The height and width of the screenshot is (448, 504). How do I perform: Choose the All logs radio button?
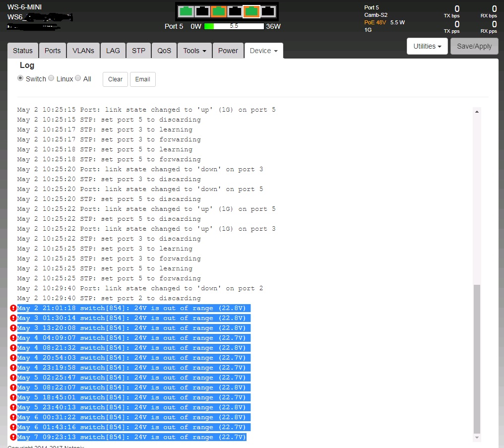point(78,78)
